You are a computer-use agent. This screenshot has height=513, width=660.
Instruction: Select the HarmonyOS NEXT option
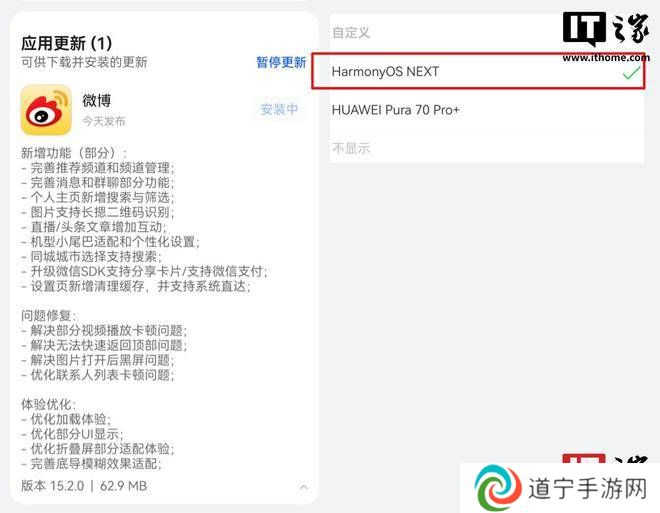(478, 71)
